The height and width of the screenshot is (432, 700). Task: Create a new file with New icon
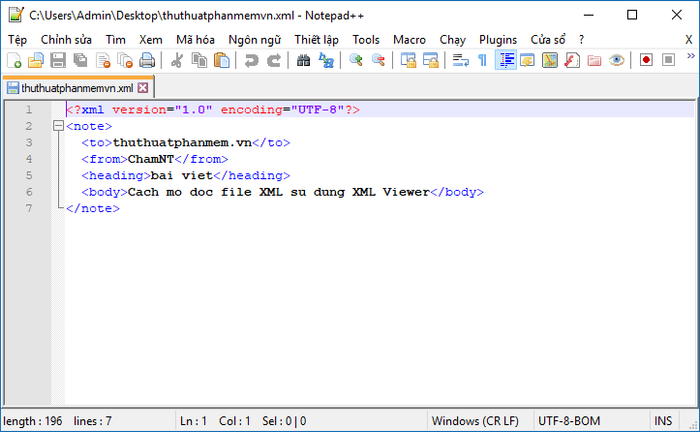(14, 60)
